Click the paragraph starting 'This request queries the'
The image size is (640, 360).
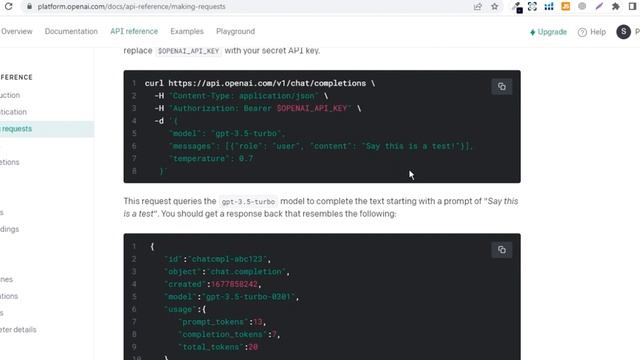point(321,207)
